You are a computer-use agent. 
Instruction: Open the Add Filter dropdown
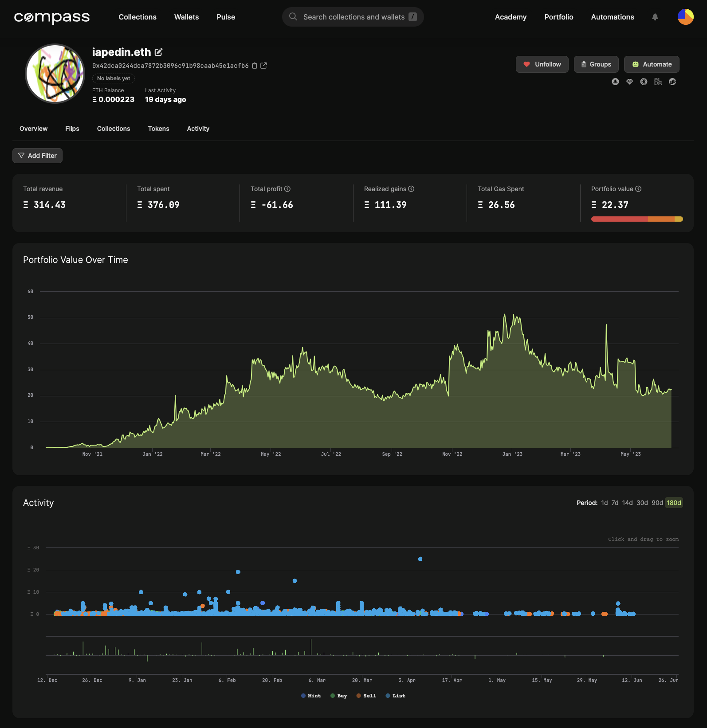pyautogui.click(x=37, y=156)
